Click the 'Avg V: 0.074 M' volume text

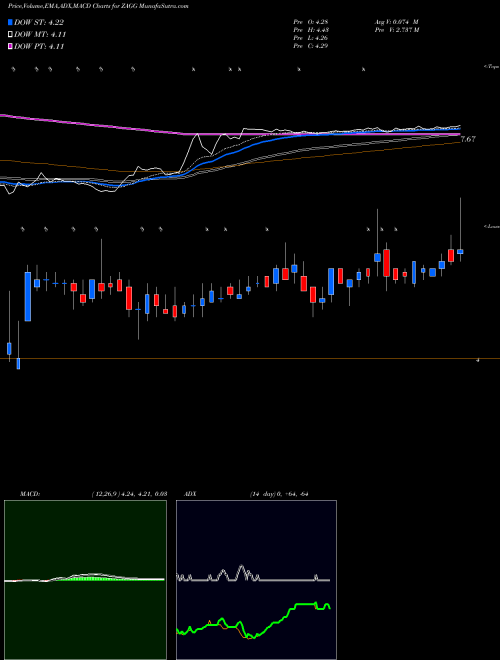(396, 21)
